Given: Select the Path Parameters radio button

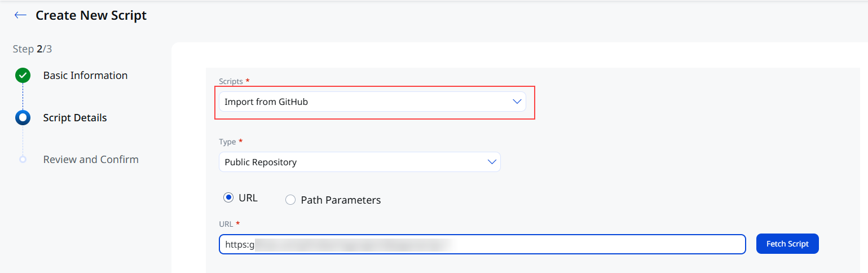Looking at the screenshot, I should pyautogui.click(x=290, y=200).
